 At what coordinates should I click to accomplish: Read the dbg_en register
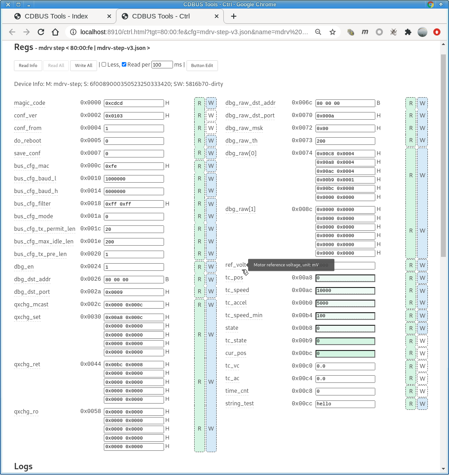tap(200, 267)
